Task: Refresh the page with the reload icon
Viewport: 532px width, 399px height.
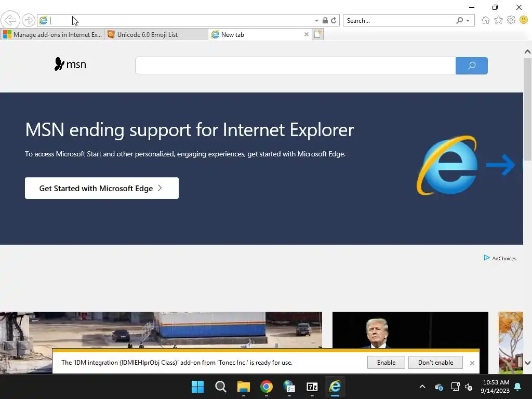Action: click(x=334, y=20)
